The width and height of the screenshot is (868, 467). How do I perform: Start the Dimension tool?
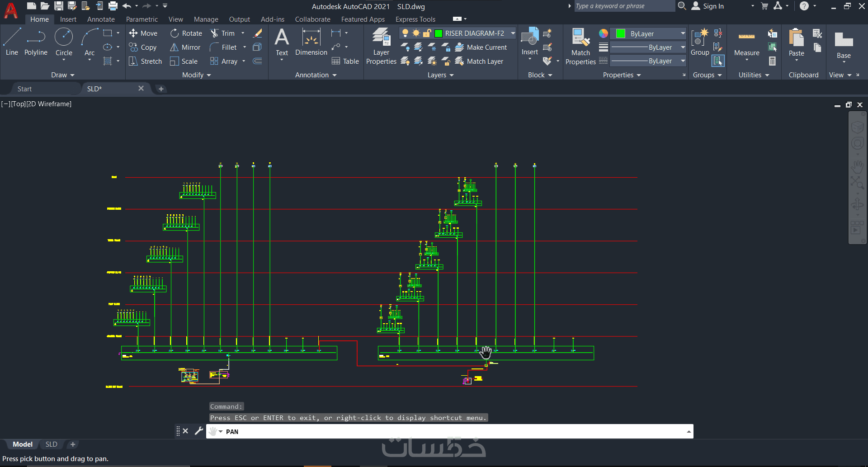(311, 42)
